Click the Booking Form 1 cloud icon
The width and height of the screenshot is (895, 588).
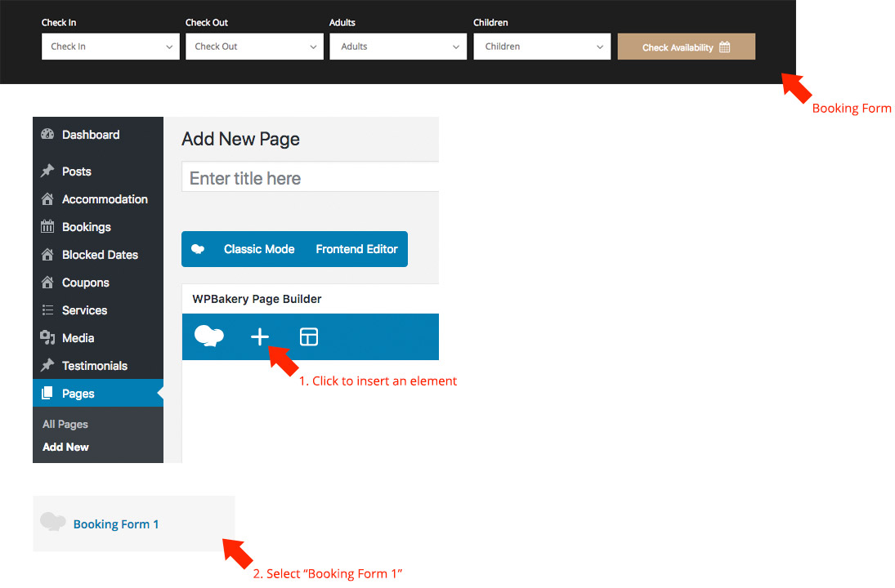[x=53, y=523]
